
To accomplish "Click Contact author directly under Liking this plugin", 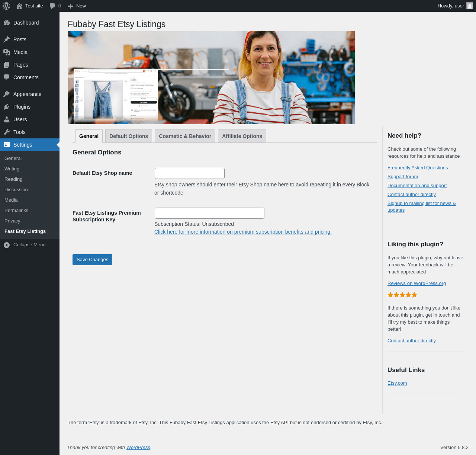I will coord(412,341).
